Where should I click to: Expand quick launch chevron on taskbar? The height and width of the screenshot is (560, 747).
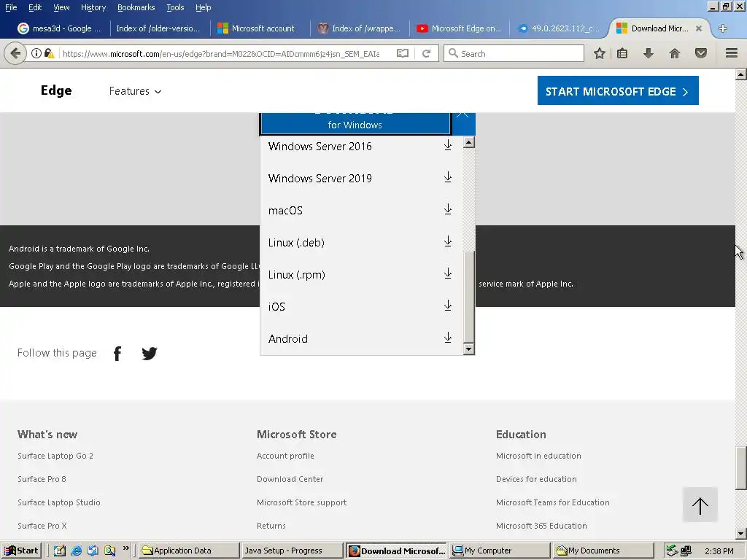pos(125,548)
